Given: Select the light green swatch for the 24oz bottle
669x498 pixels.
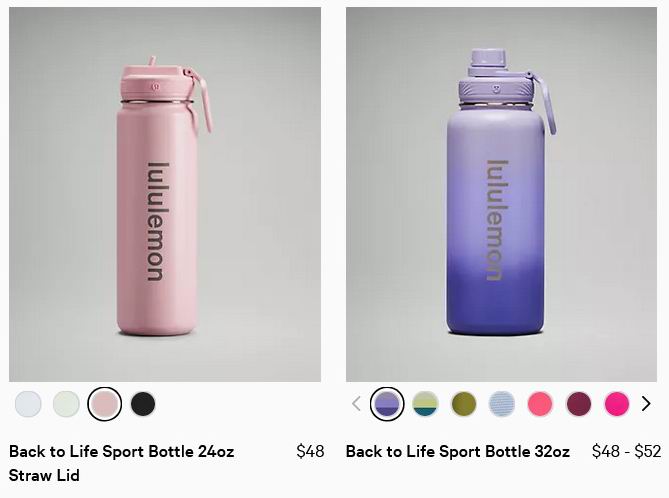Looking at the screenshot, I should click(x=66, y=404).
